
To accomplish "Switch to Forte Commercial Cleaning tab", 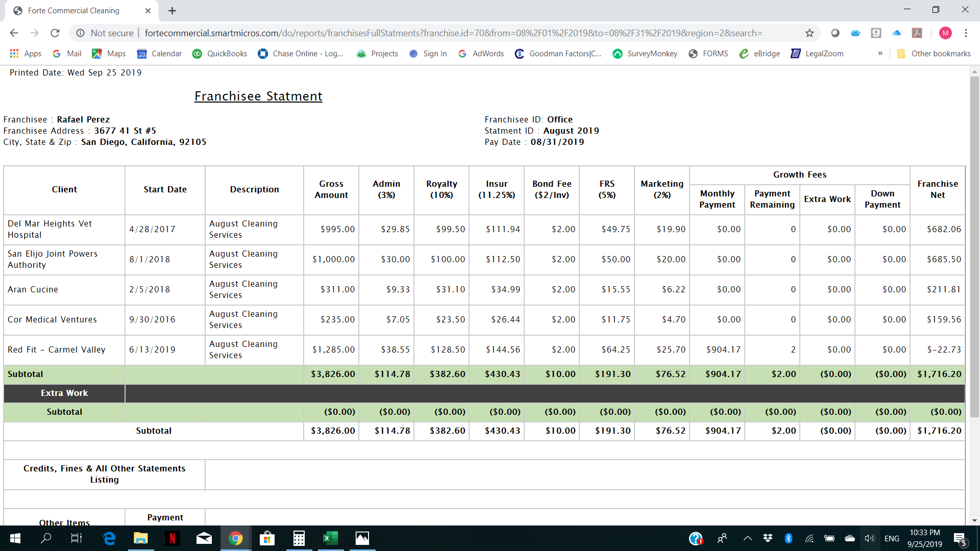I will (82, 11).
